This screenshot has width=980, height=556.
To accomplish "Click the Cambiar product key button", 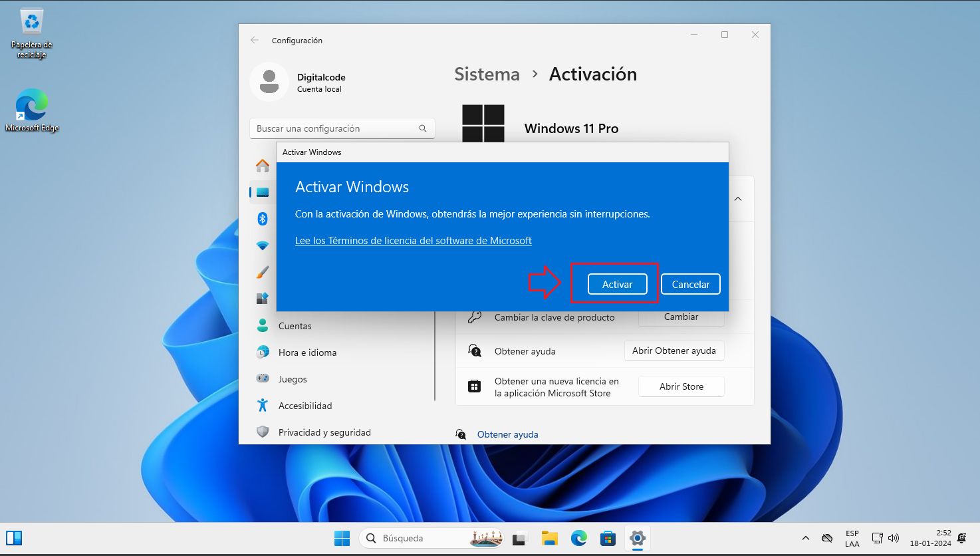I will [681, 317].
